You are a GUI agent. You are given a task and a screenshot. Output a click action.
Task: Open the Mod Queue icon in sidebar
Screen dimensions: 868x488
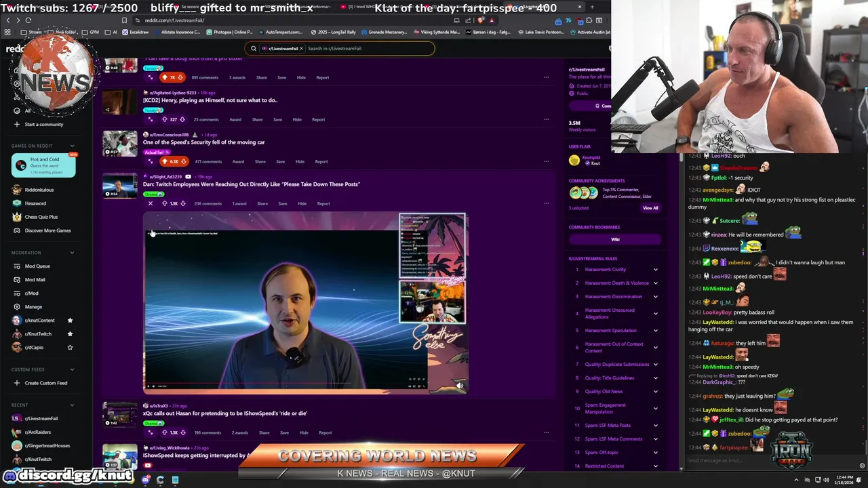click(17, 266)
